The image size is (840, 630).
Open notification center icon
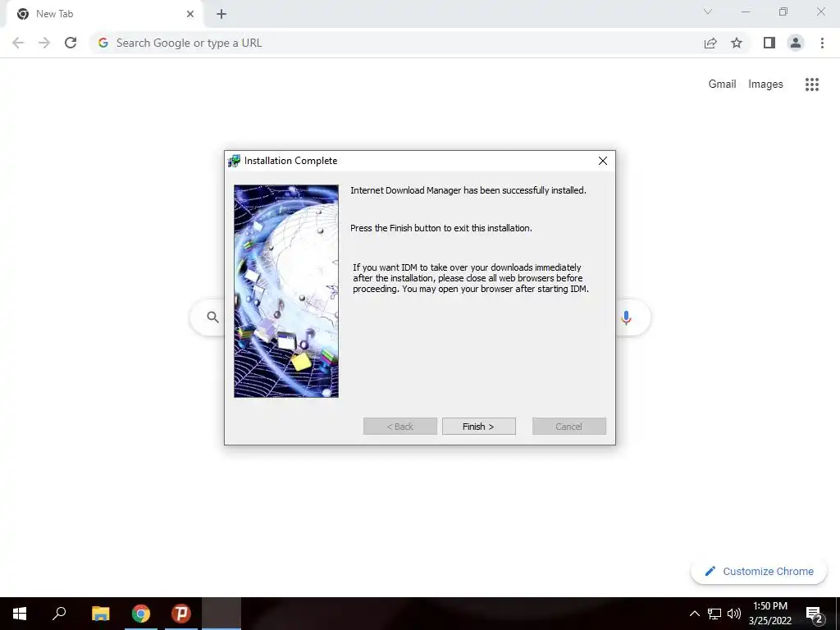click(x=815, y=614)
